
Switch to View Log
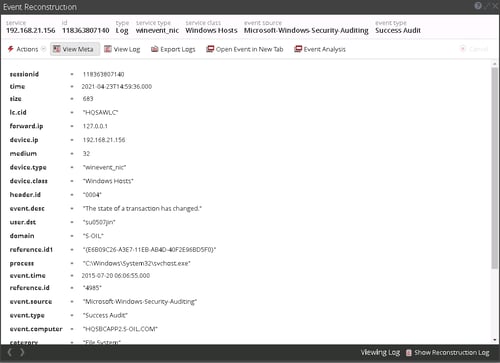pyautogui.click(x=122, y=49)
